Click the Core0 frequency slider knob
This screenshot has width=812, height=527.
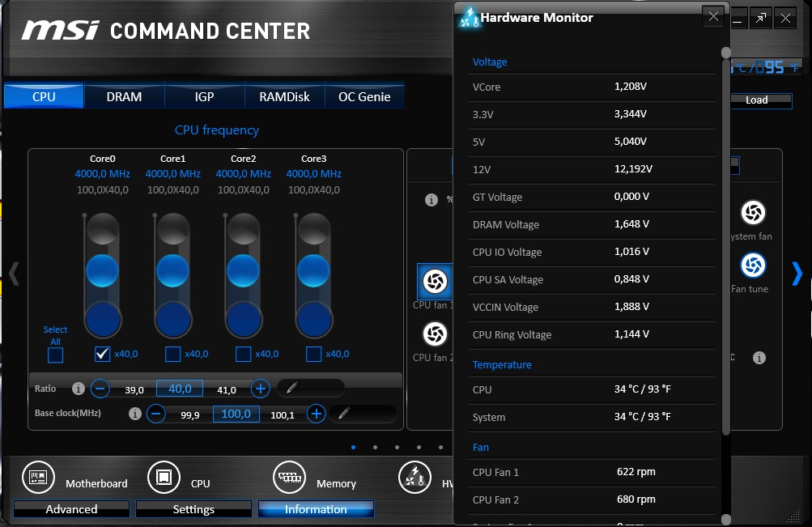pos(102,270)
